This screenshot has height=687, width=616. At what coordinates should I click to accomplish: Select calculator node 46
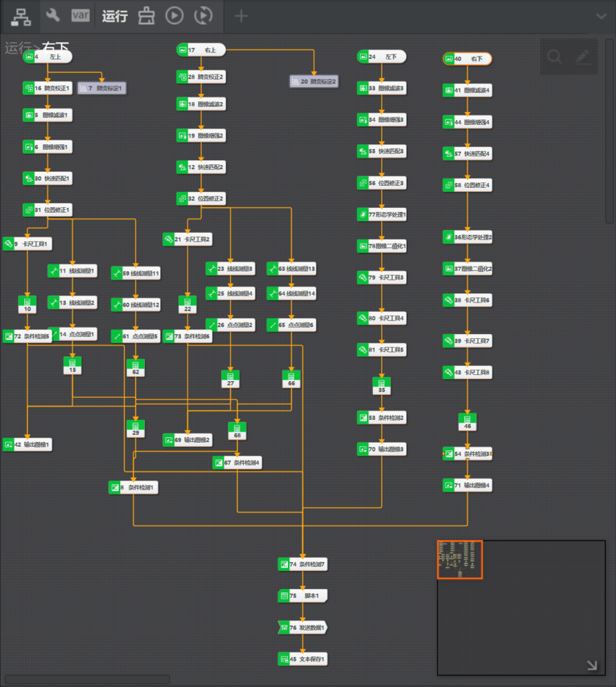pyautogui.click(x=468, y=422)
